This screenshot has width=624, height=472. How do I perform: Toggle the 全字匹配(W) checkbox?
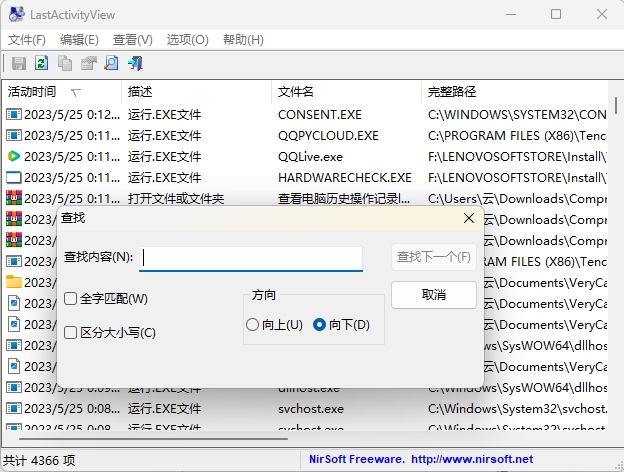(70, 298)
